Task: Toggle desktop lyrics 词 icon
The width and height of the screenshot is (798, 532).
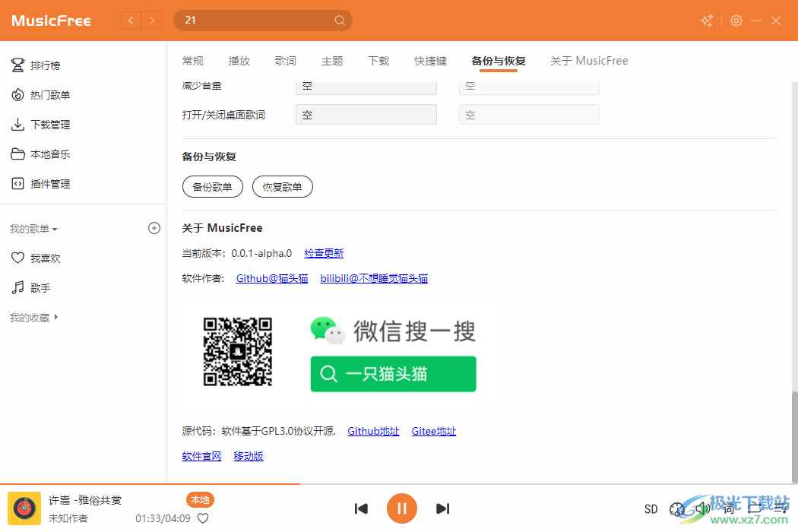Action: click(x=729, y=508)
